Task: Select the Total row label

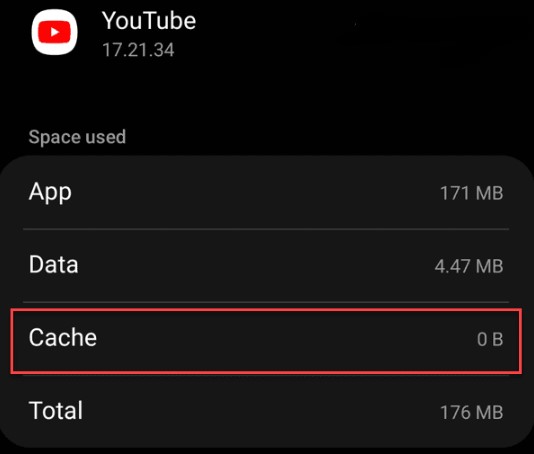Action: (56, 410)
